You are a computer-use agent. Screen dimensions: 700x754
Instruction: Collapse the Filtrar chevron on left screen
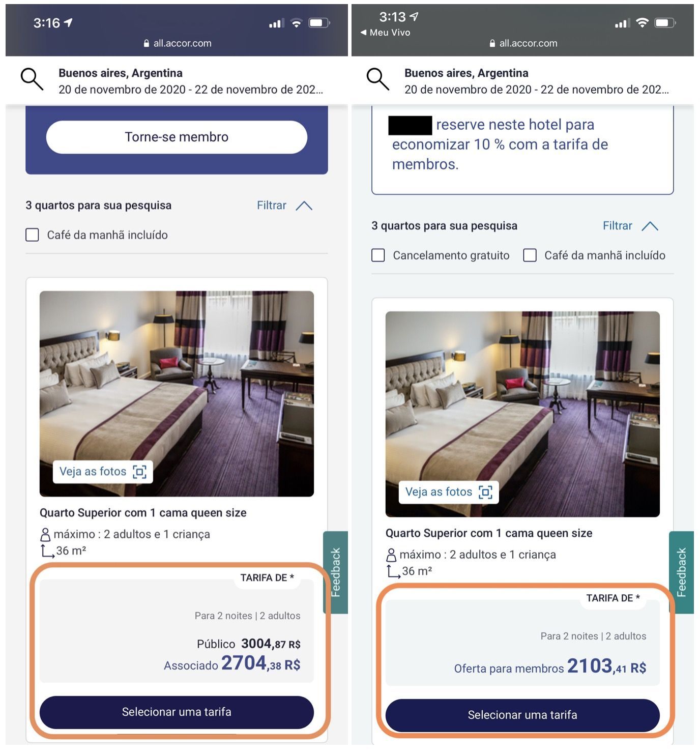click(304, 206)
